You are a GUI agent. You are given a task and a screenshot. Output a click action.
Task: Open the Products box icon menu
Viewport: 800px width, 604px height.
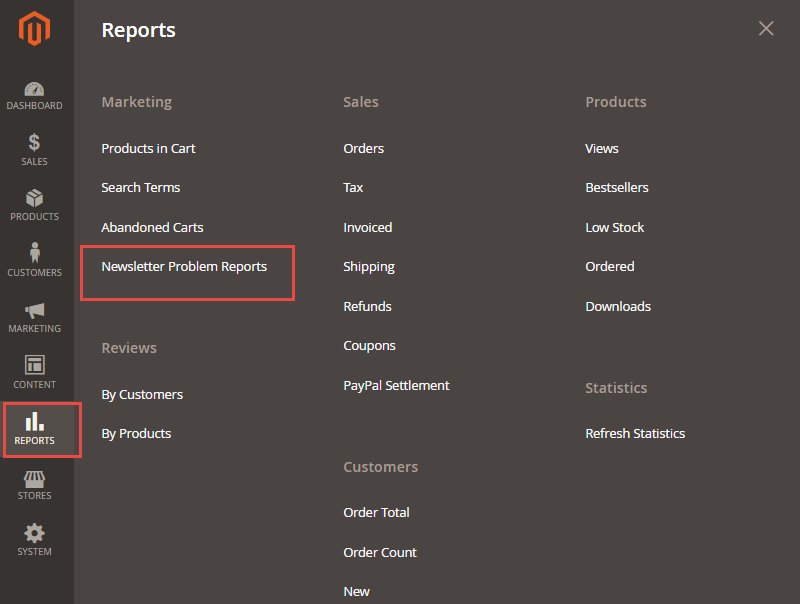click(35, 198)
